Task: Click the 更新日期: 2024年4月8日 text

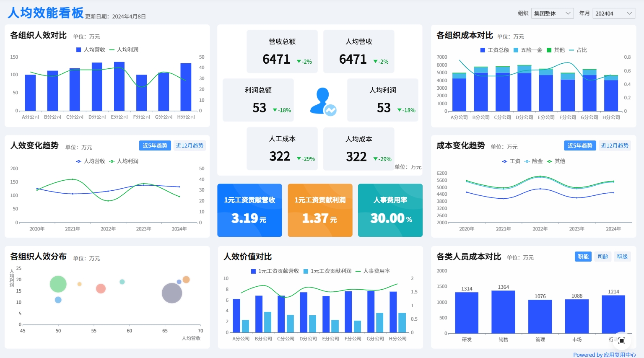Action: point(116,17)
